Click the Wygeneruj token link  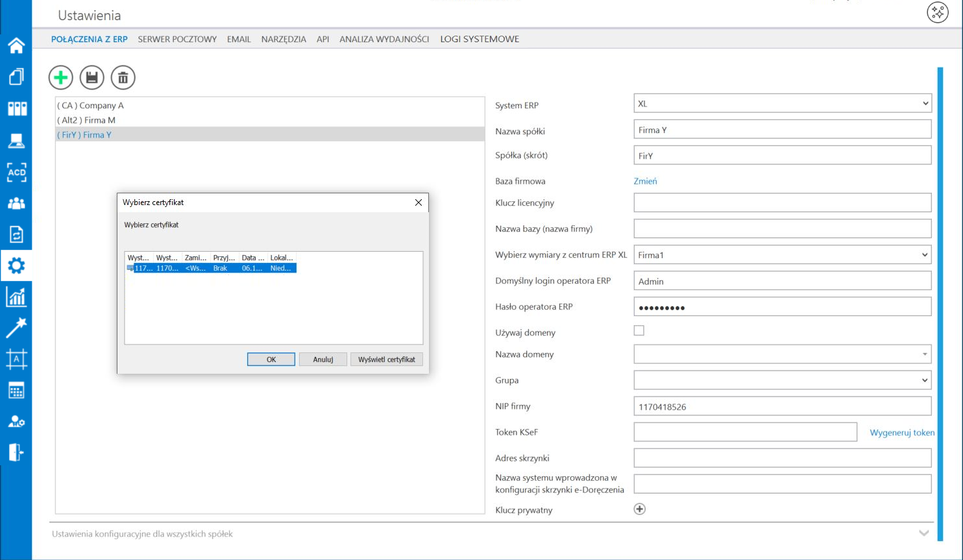point(902,433)
